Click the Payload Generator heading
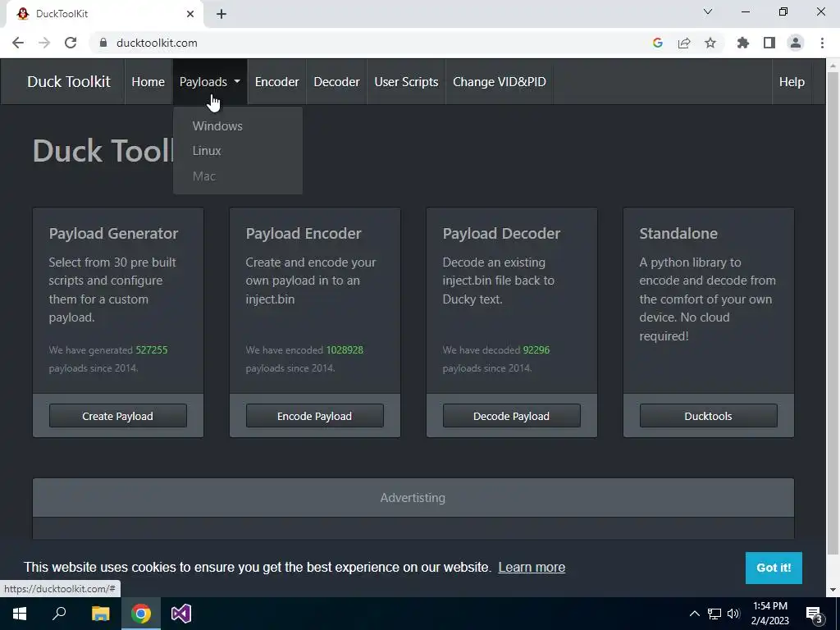Viewport: 840px width, 630px height. (113, 234)
